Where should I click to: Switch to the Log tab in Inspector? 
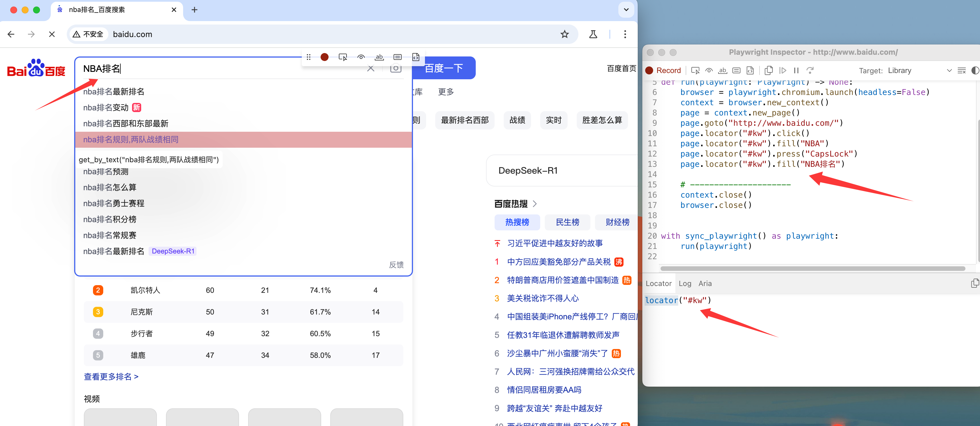(685, 283)
